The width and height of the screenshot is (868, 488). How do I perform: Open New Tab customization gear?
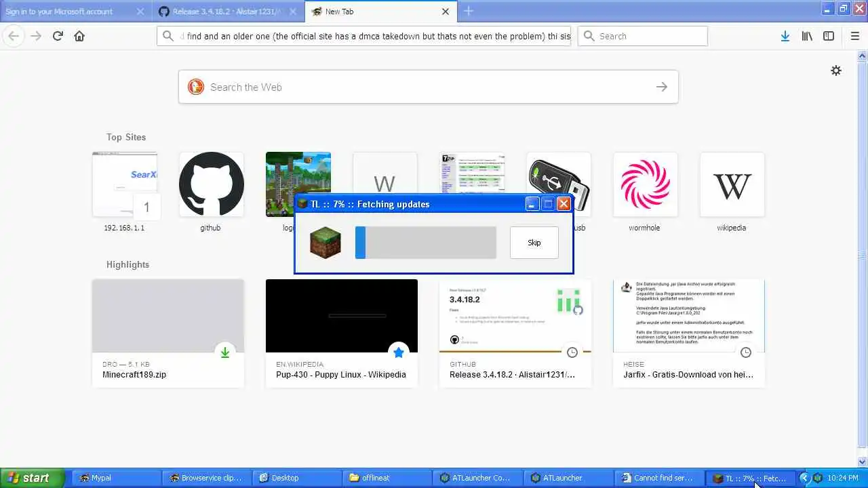836,70
